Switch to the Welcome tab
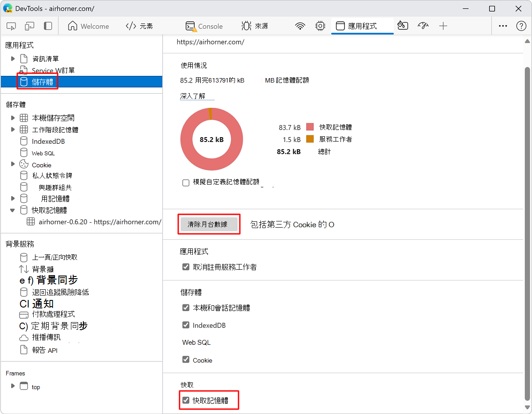The image size is (532, 414). click(88, 26)
